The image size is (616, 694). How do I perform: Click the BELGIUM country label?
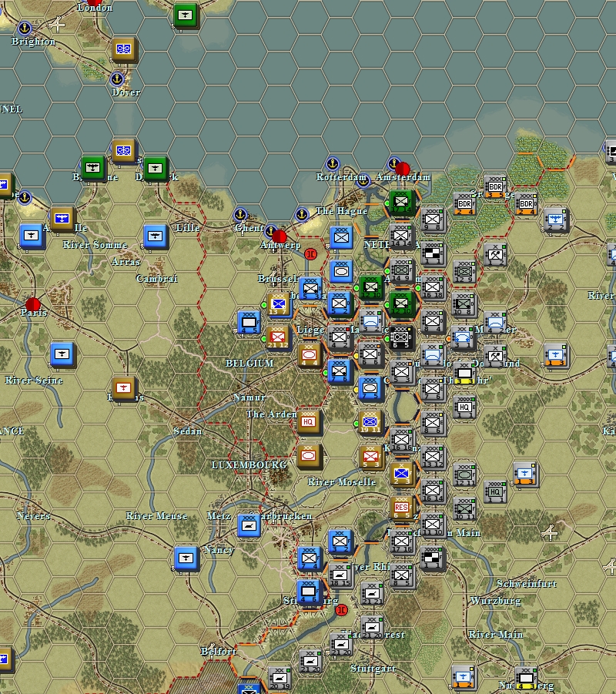249,363
